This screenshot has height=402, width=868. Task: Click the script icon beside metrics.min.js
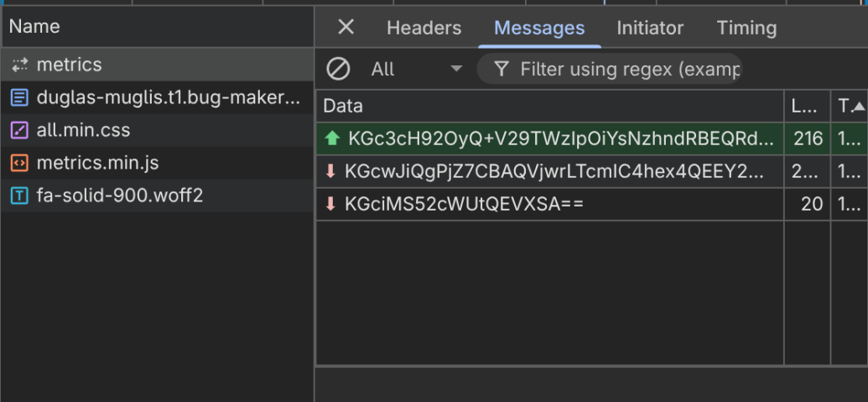pyautogui.click(x=19, y=164)
